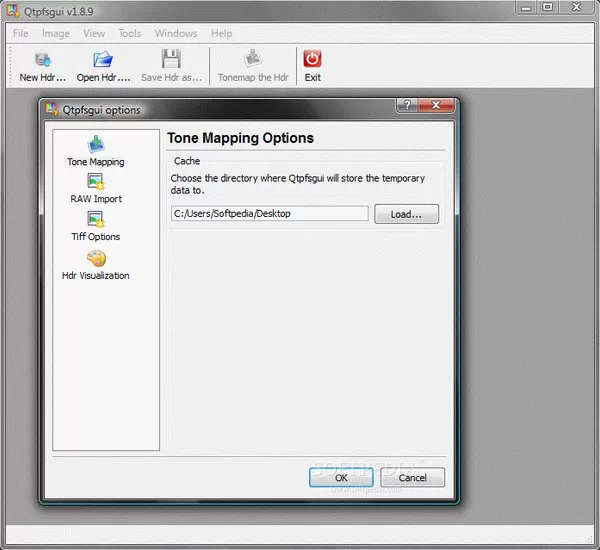Screen dimensions: 600x550
Task: Click the cache directory path field
Action: coord(268,213)
